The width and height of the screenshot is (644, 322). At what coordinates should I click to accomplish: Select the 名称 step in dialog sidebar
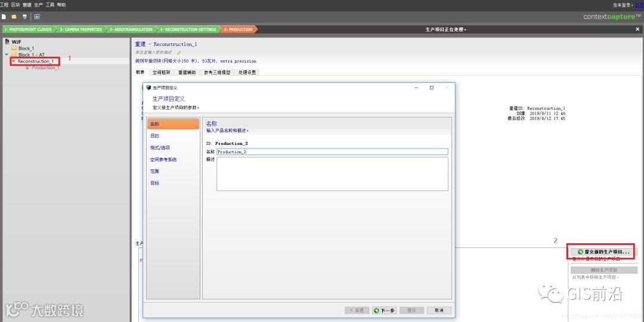pyautogui.click(x=174, y=123)
